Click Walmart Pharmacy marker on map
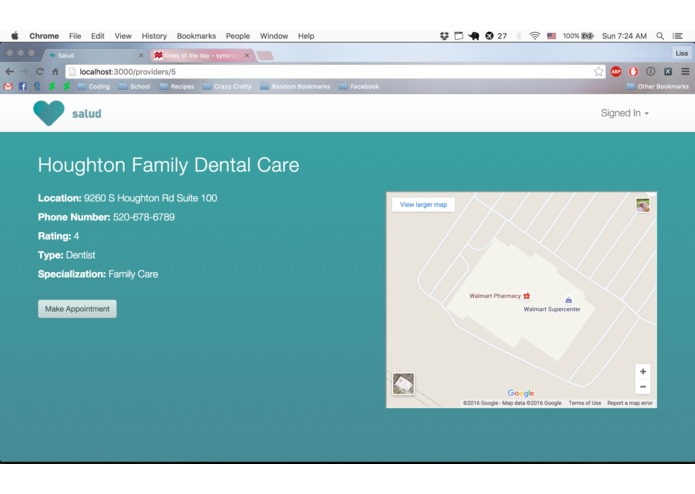This screenshot has height=494, width=695. [x=527, y=296]
